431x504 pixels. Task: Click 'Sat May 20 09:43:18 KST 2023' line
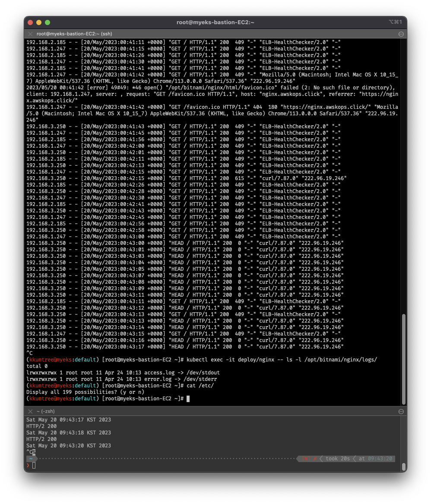(x=69, y=432)
